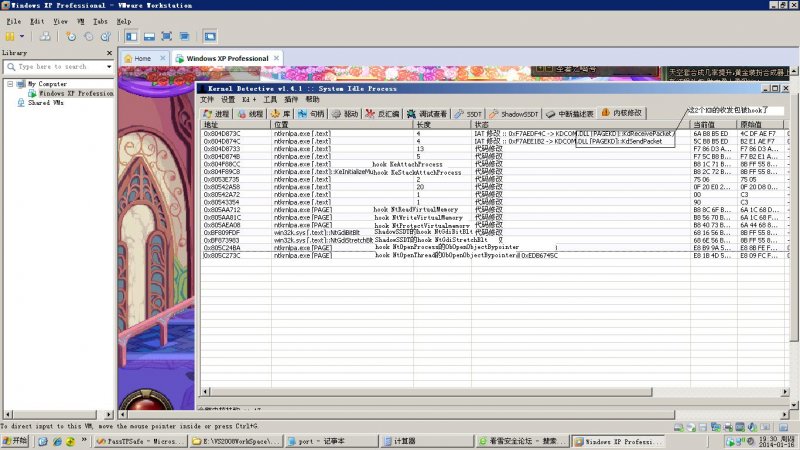Open Kernel Detective 设置 menu

228,99
